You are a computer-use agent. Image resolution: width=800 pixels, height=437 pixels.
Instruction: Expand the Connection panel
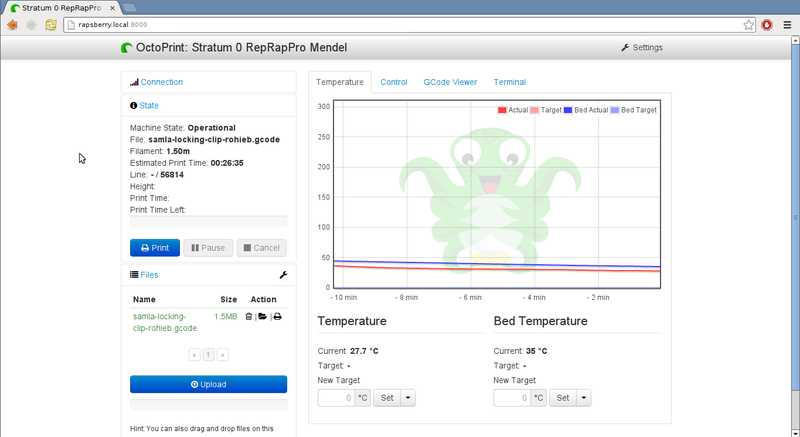pyautogui.click(x=161, y=82)
